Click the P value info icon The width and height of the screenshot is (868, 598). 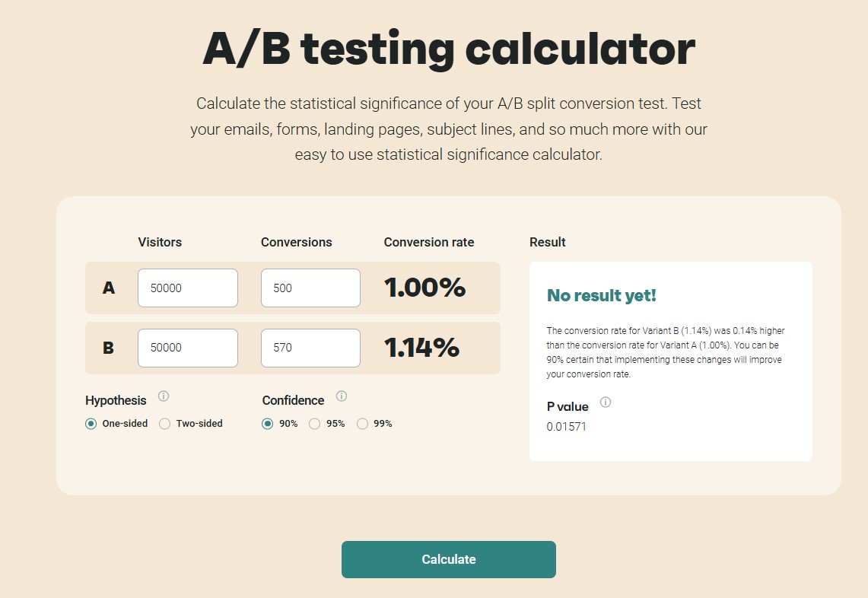click(x=606, y=402)
